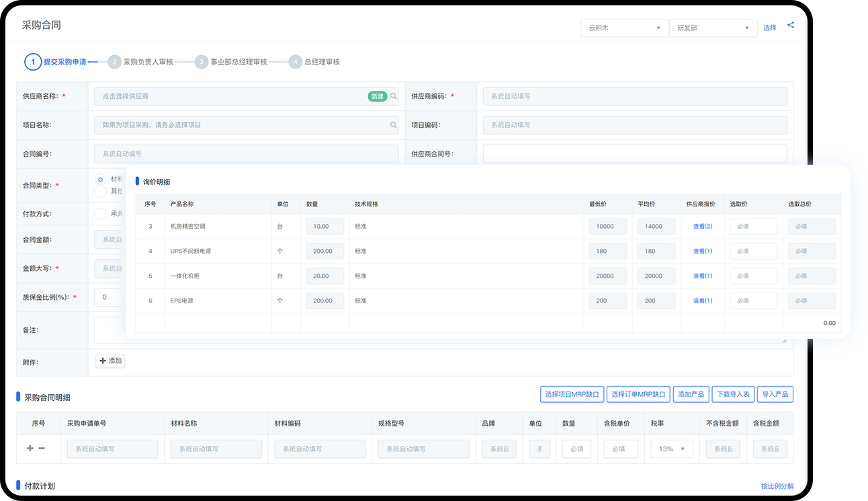Select the 付款方式 radio button
Viewport: 868px width, 501px height.
(100, 214)
